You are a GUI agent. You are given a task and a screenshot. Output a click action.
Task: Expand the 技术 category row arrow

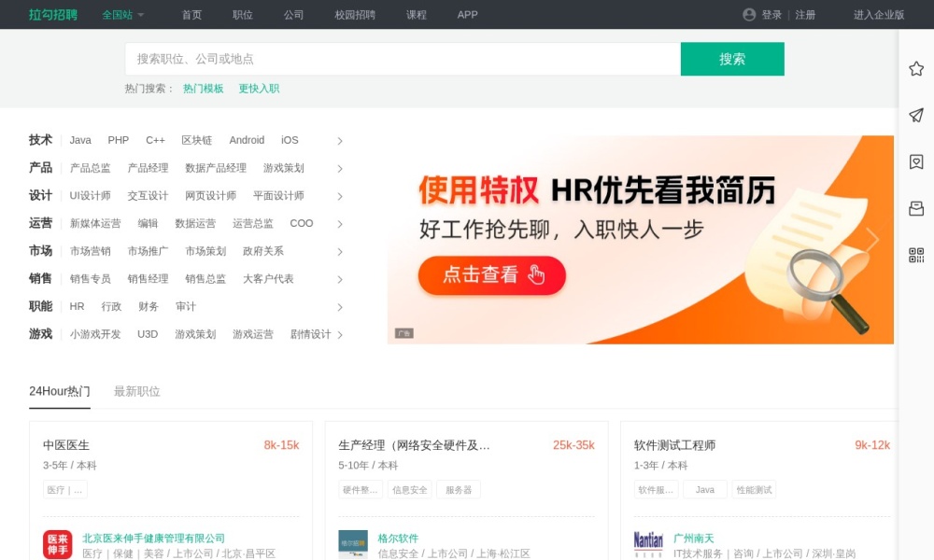click(x=340, y=141)
